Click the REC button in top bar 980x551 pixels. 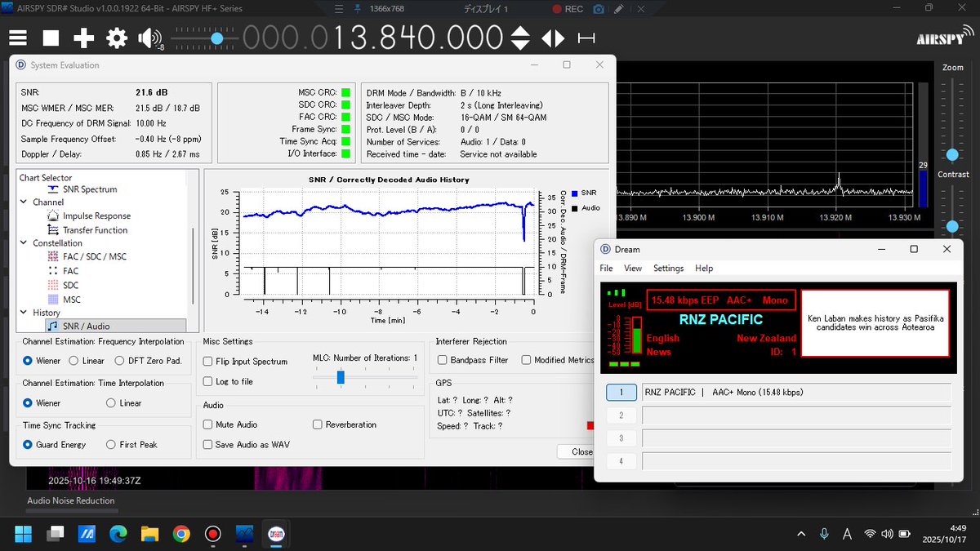tap(568, 9)
